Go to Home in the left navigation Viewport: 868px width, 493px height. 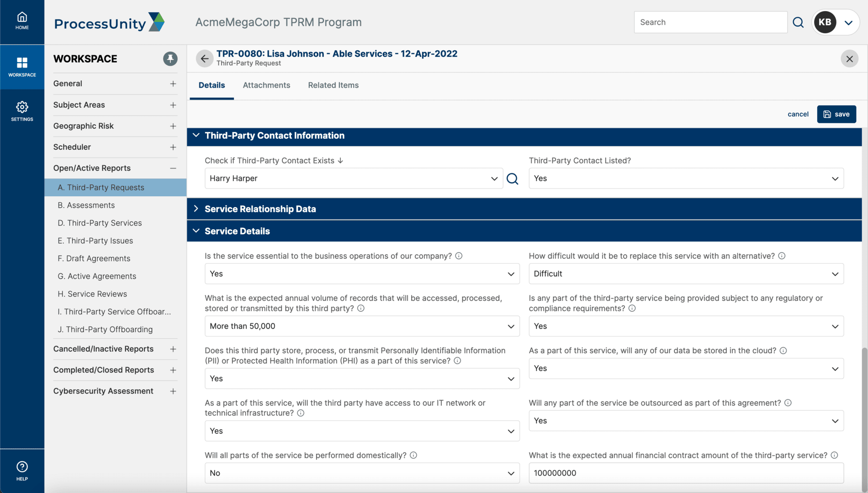22,21
